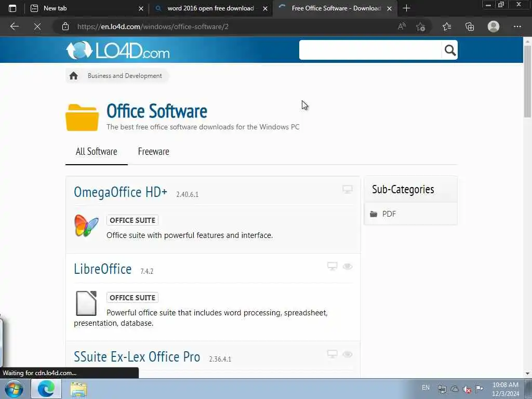Click the LibreOffice document icon
This screenshot has height=399, width=532.
point(86,303)
